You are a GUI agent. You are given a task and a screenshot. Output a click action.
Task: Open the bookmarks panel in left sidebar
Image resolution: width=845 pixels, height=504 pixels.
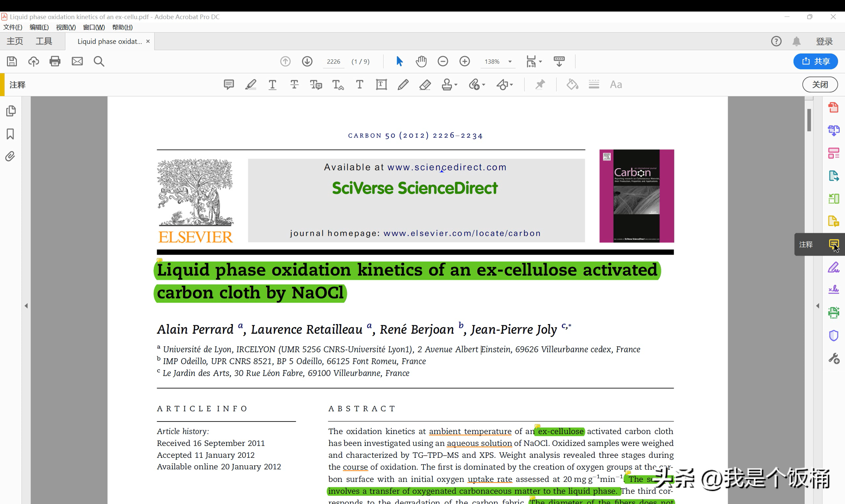(x=10, y=134)
